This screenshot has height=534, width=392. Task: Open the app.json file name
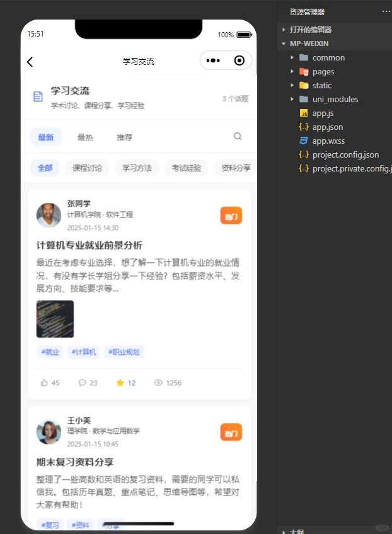328,127
